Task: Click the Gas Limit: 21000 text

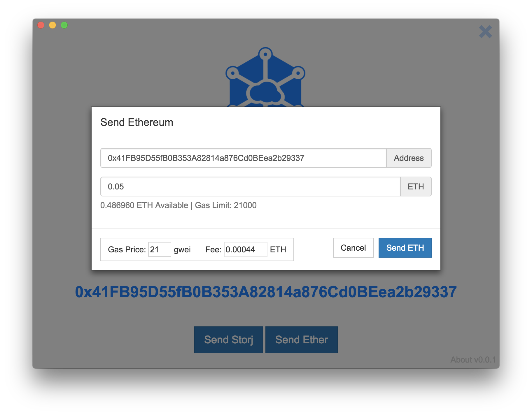Action: [226, 205]
